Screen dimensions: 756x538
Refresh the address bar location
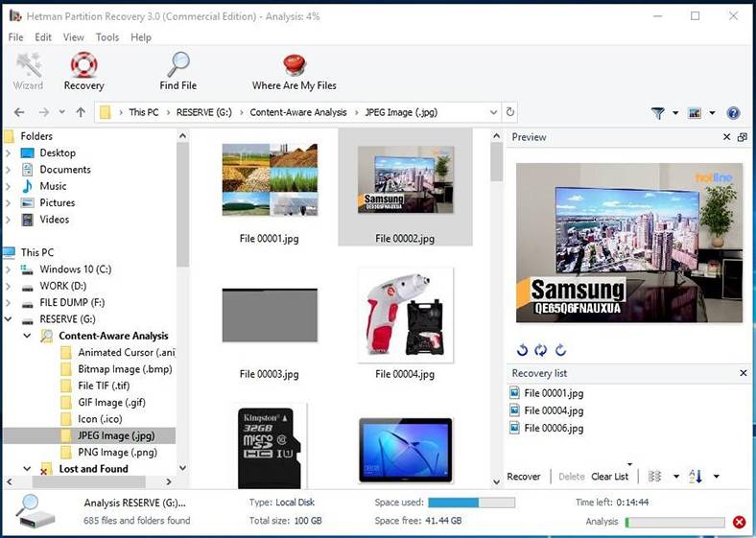(509, 112)
